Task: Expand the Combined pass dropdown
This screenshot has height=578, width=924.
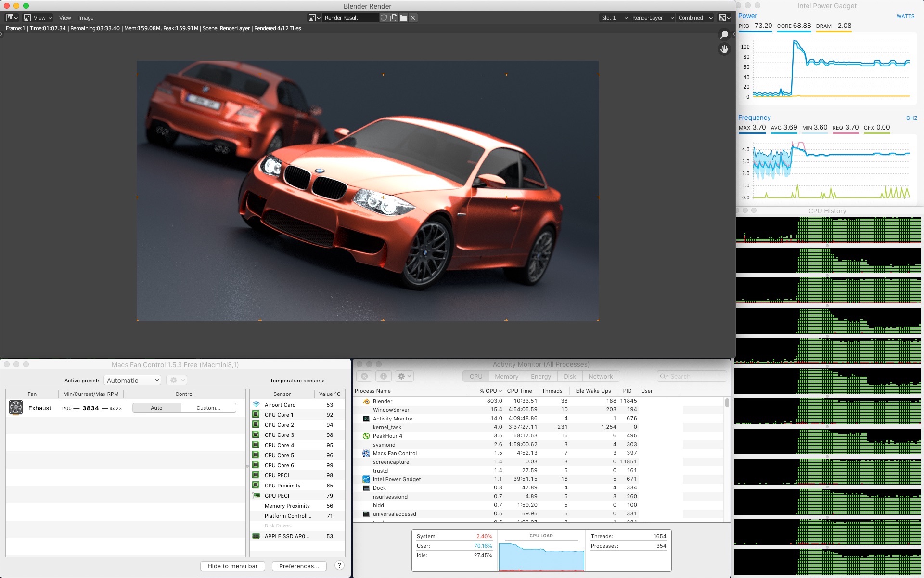Action: 695,18
